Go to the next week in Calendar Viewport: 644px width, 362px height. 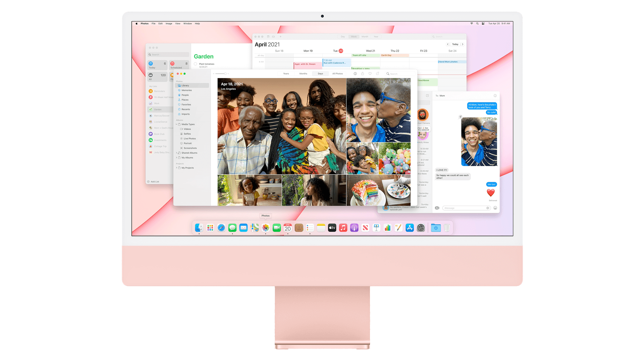click(x=463, y=44)
